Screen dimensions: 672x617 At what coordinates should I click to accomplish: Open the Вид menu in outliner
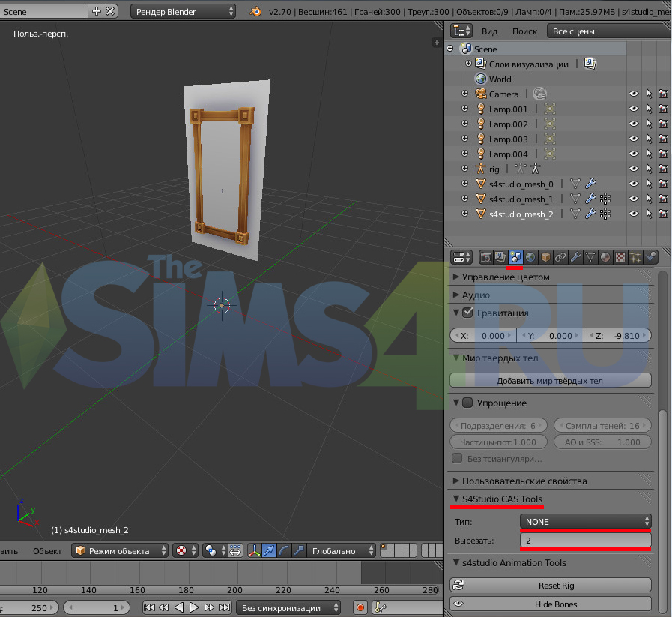click(489, 31)
